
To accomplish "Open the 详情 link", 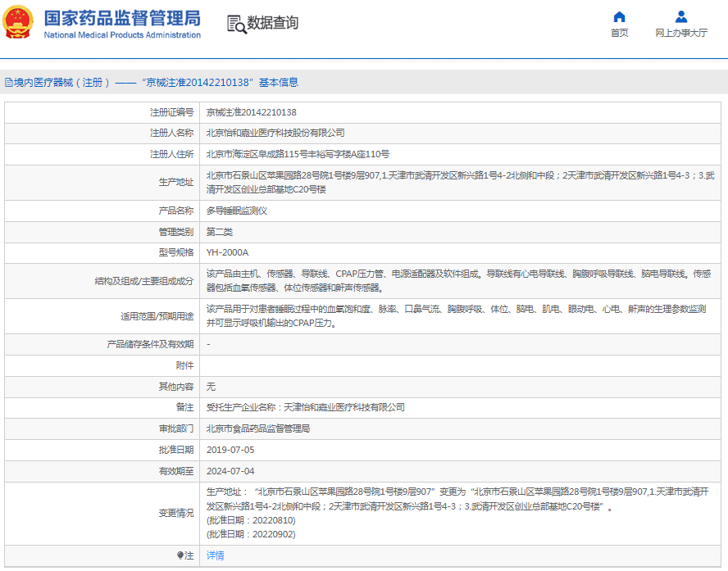I will point(215,555).
